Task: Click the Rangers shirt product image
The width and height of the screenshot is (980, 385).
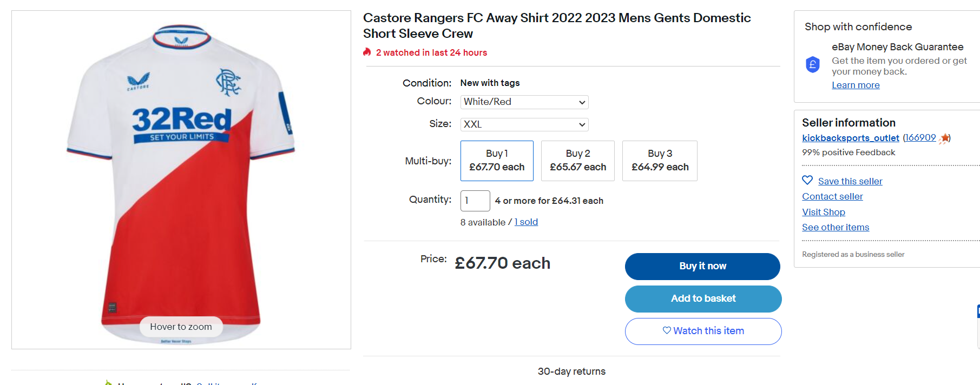Action: pyautogui.click(x=181, y=180)
